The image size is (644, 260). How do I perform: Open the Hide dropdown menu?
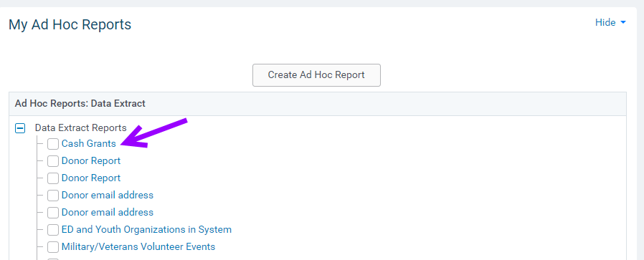[610, 22]
